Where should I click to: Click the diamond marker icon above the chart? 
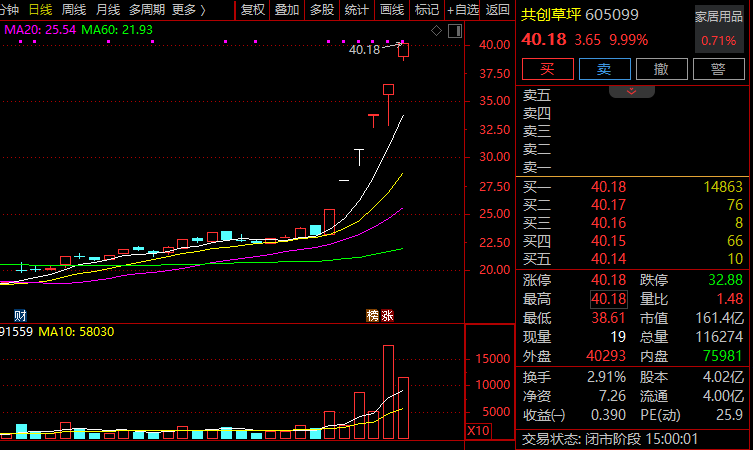436,32
